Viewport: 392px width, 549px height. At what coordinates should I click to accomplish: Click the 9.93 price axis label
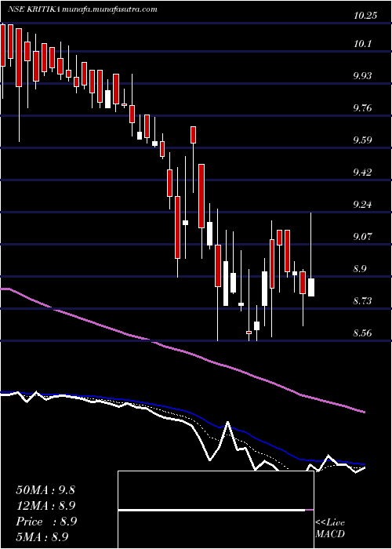tap(362, 76)
